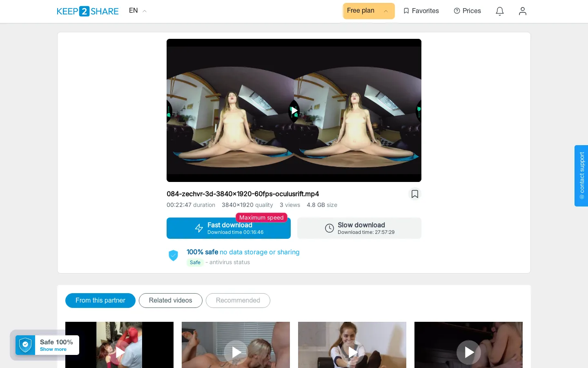Click the Safe 100% shield badge icon
The height and width of the screenshot is (368, 588).
25,345
